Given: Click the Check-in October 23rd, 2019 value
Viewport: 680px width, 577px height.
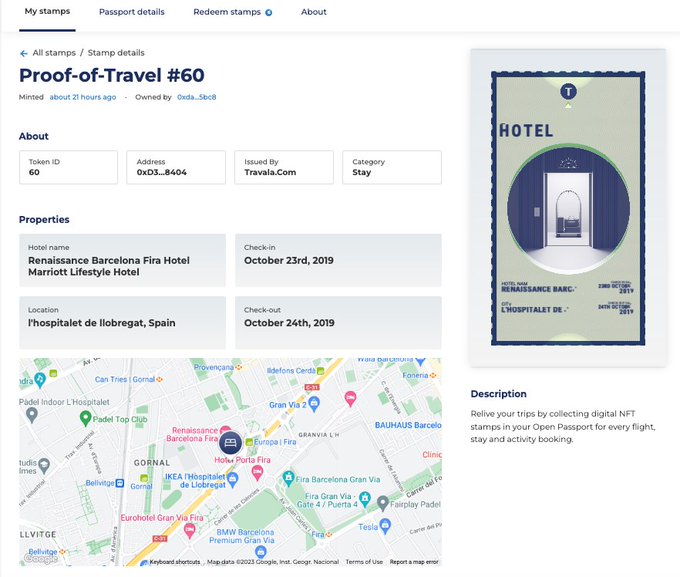Looking at the screenshot, I should pos(289,260).
